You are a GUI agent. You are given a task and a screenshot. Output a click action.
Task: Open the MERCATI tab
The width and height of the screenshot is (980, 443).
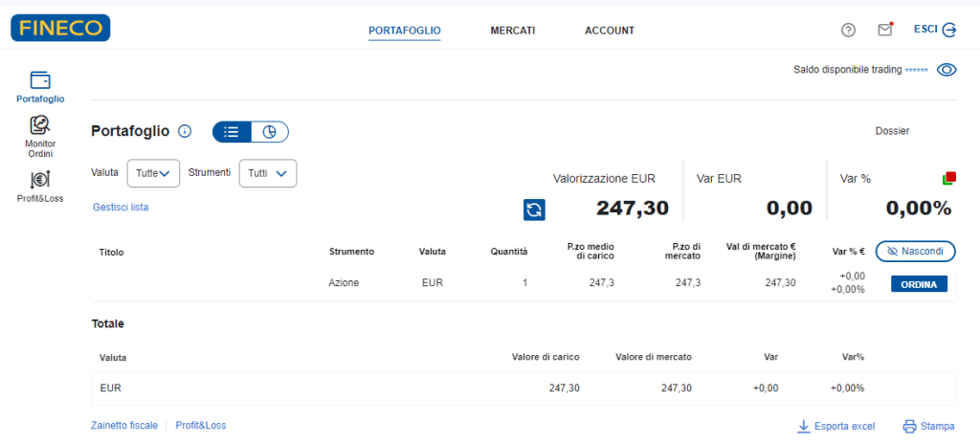(x=512, y=31)
